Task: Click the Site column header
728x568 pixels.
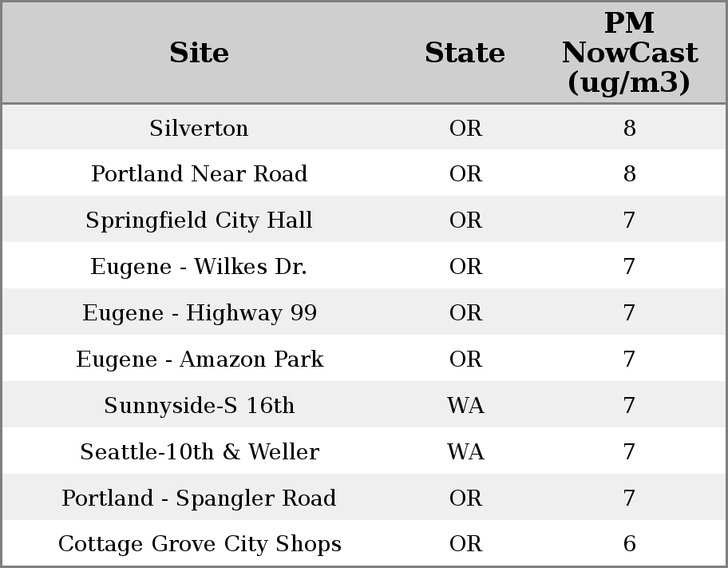Action: coord(199,53)
